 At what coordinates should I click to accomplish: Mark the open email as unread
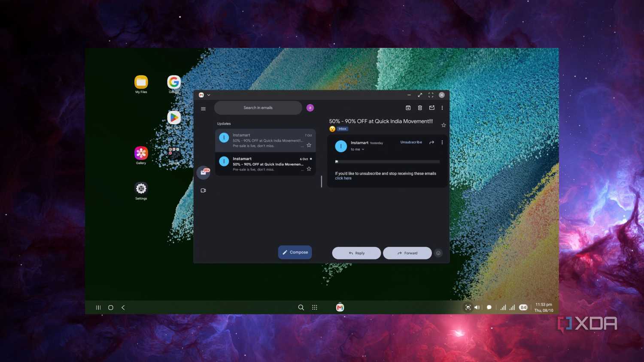432,108
